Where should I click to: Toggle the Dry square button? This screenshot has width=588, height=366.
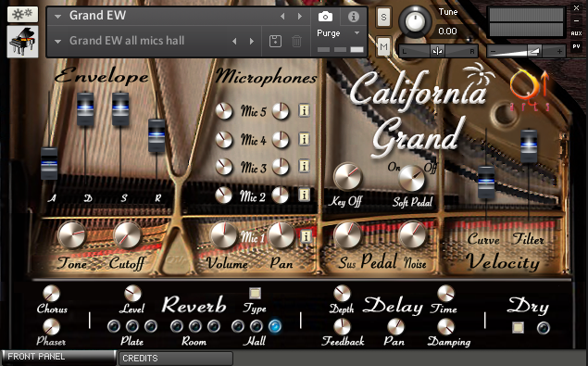(x=518, y=327)
